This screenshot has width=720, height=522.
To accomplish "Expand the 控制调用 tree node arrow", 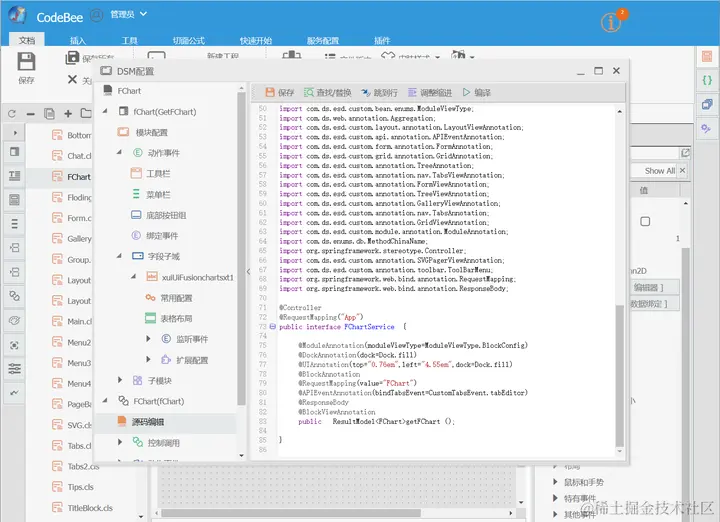I will click(x=120, y=442).
